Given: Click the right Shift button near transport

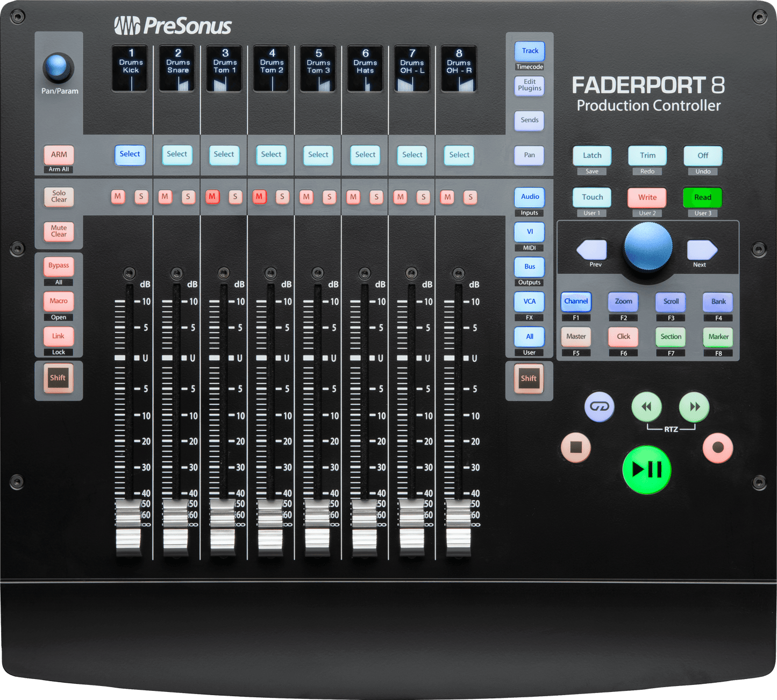Looking at the screenshot, I should tap(529, 378).
